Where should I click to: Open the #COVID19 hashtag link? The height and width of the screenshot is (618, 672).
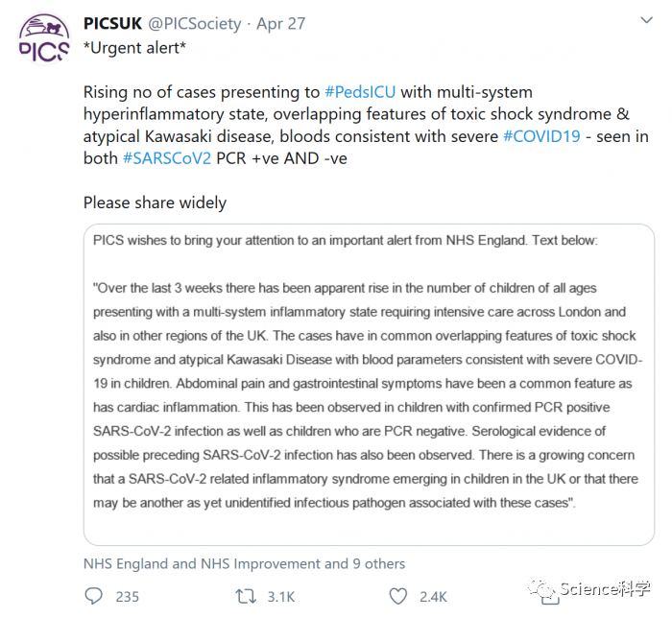541,136
